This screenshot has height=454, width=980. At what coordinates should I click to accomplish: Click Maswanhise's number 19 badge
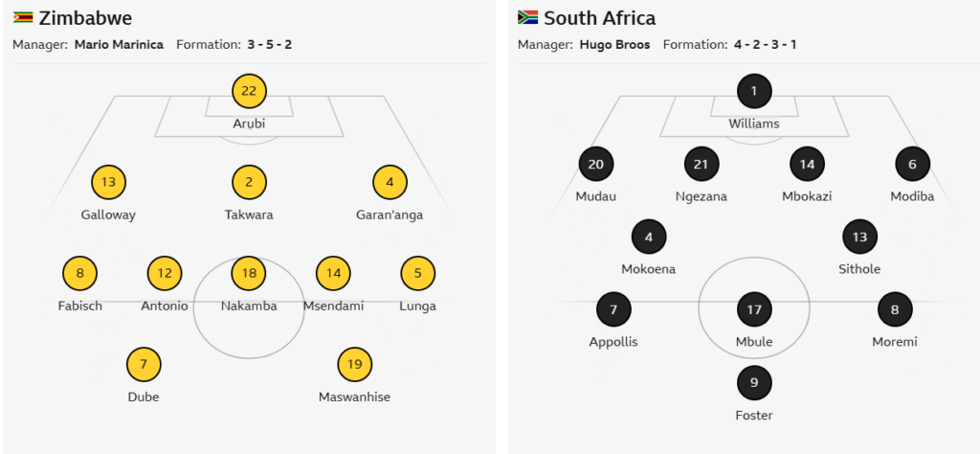tap(354, 364)
